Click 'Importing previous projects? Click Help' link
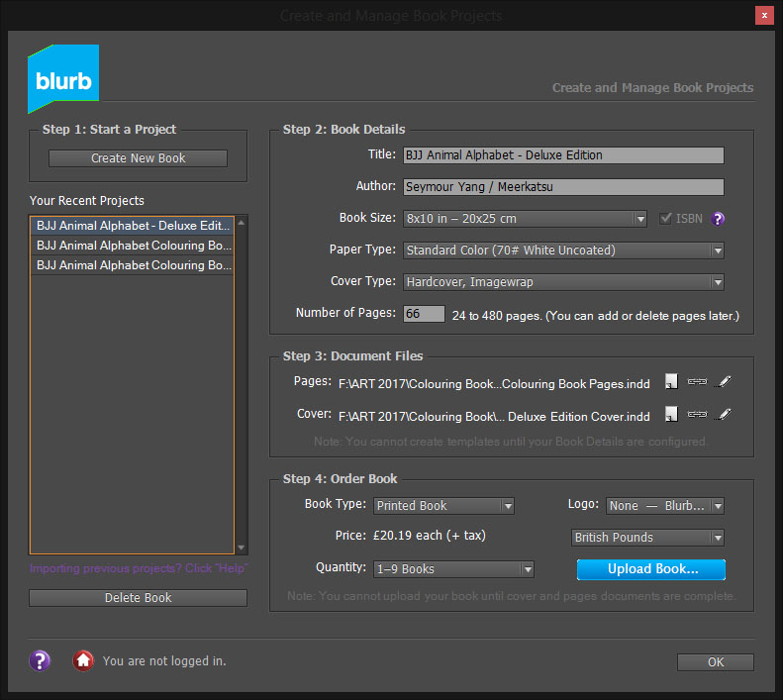 [139, 568]
